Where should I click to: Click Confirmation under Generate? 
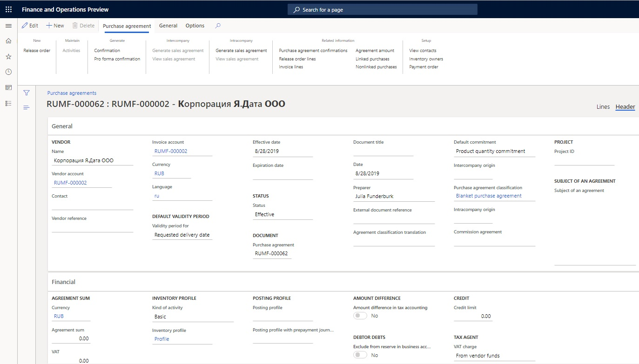[107, 51]
